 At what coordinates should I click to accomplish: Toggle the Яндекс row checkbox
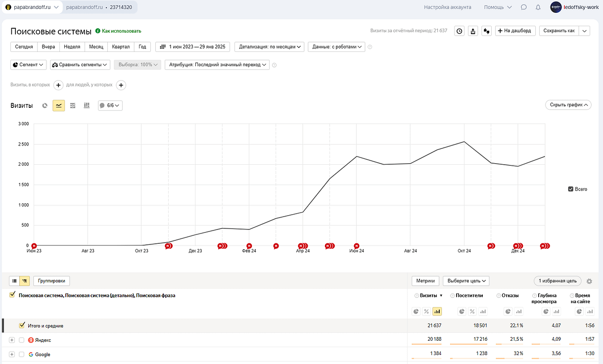click(x=21, y=340)
